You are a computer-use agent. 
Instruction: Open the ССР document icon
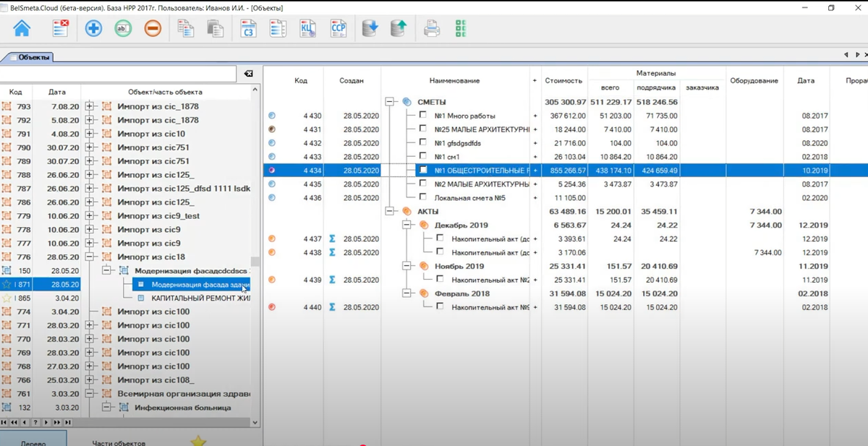339,29
